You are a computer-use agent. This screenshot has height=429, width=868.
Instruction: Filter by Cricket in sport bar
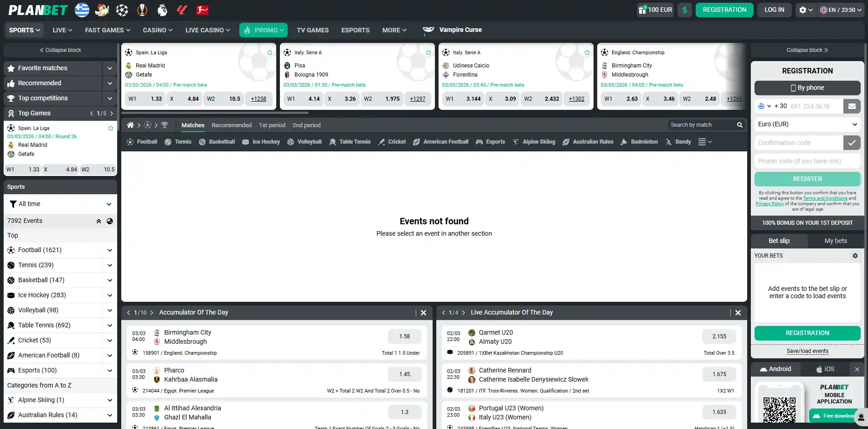pos(392,142)
